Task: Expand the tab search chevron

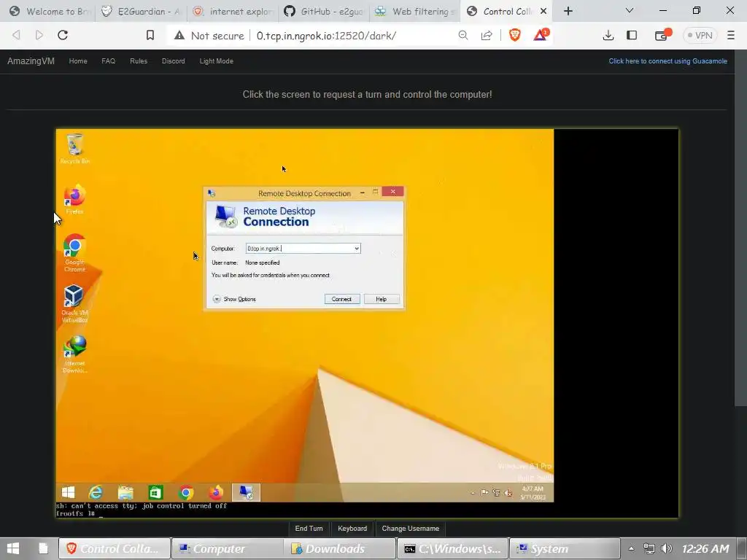Action: 630,10
